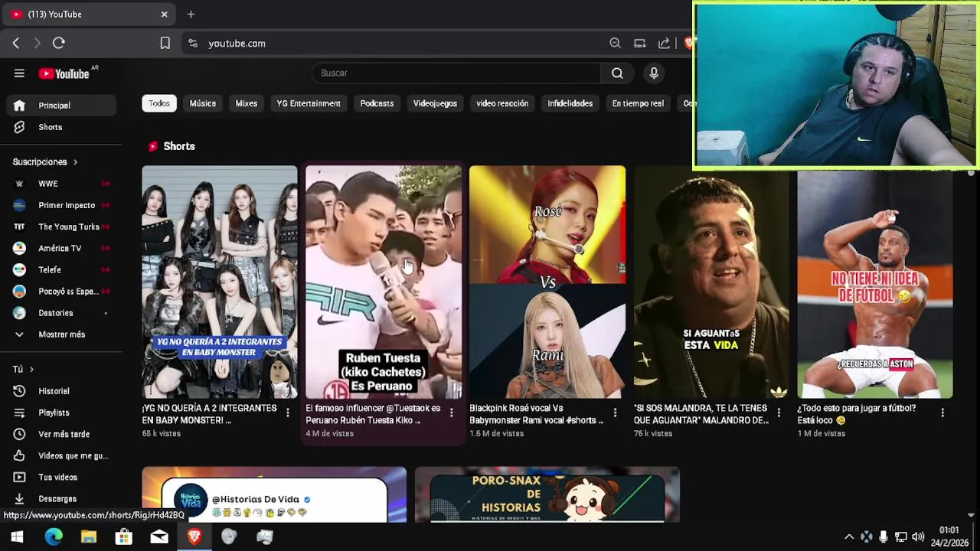Image resolution: width=980 pixels, height=551 pixels.
Task: Open Rosé Vs Rami short thumbnail
Action: [547, 282]
